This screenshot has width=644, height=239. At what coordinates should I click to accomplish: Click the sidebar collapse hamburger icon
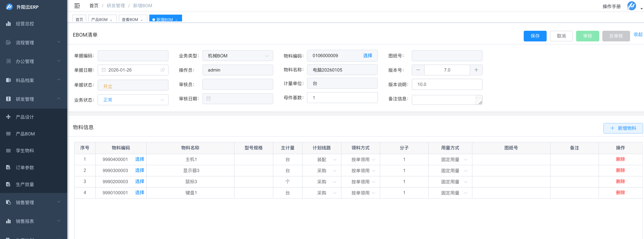pos(77,6)
